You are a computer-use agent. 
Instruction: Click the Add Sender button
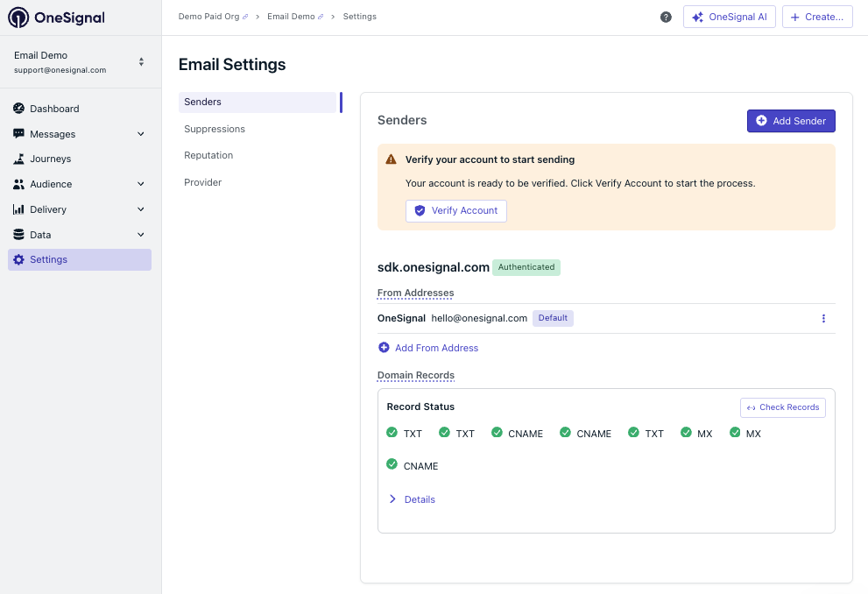click(791, 121)
